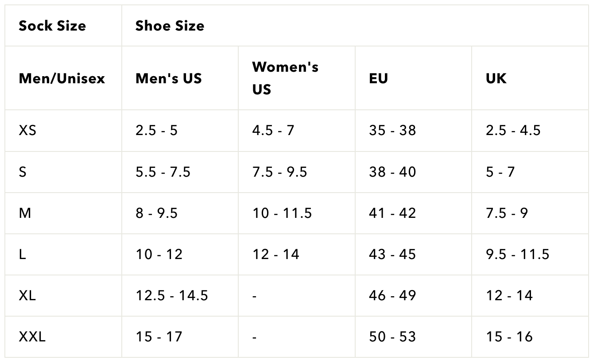Select the XS sock size cell
Viewport: 597px width, 364px height.
click(x=63, y=131)
